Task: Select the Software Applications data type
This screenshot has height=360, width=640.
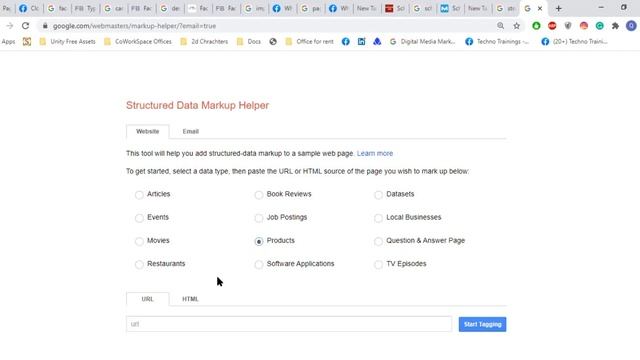Action: [259, 264]
